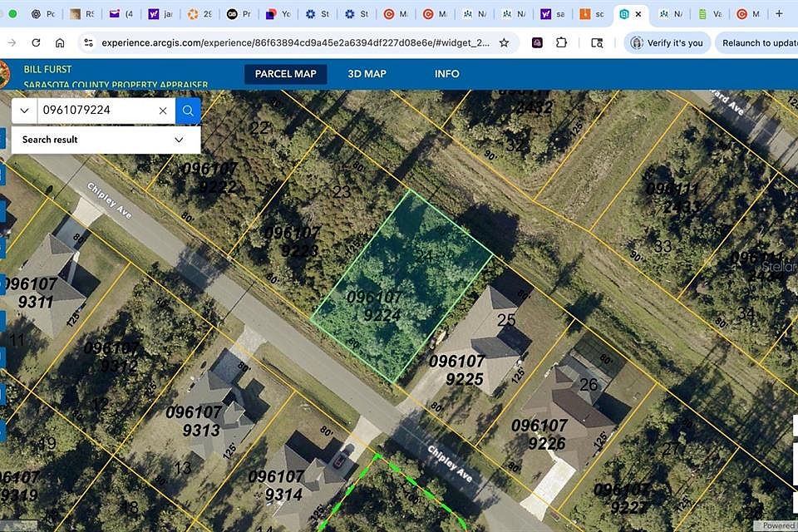This screenshot has width=798, height=532.
Task: Go to the browser home page
Action: click(60, 42)
